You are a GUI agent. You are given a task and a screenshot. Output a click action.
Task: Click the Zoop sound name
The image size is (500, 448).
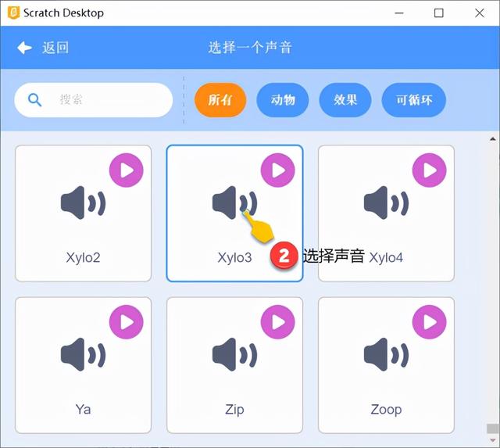coord(386,410)
